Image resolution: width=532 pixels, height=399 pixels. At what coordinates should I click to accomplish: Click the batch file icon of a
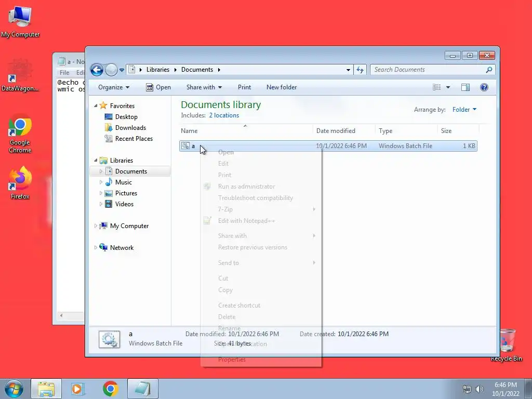click(x=185, y=146)
